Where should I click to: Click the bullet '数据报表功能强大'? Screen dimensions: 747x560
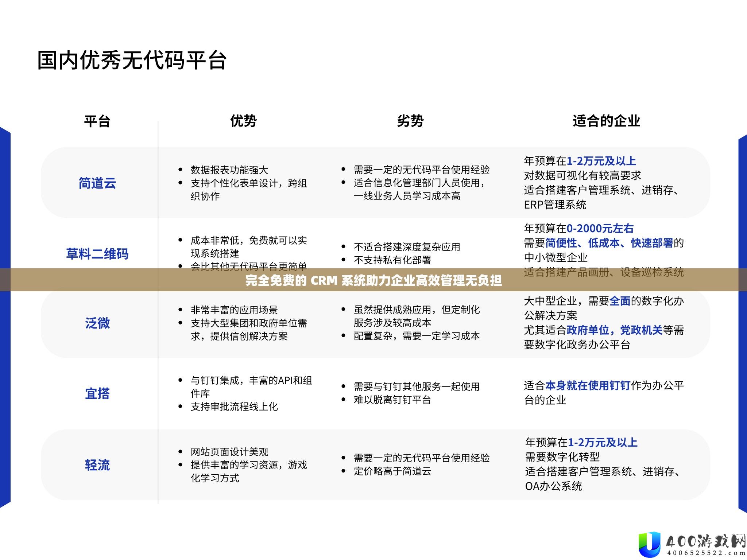(229, 170)
